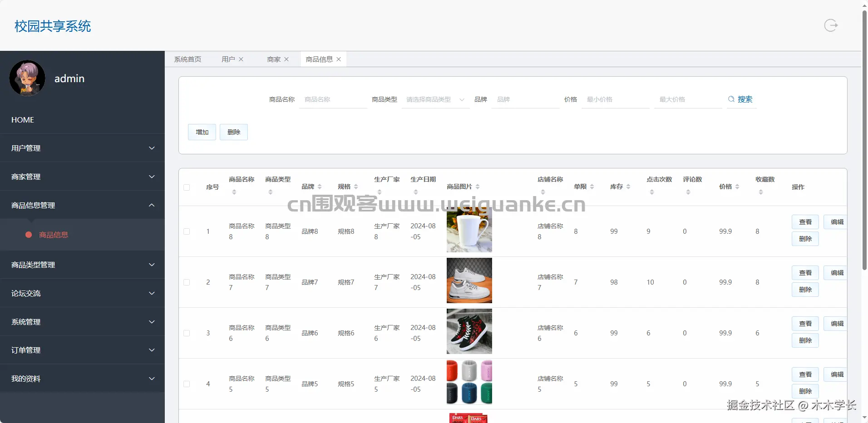
Task: Close the 用户 tab
Action: click(242, 59)
